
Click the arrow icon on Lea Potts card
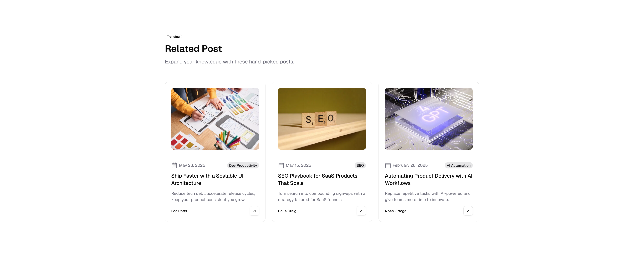tap(254, 211)
